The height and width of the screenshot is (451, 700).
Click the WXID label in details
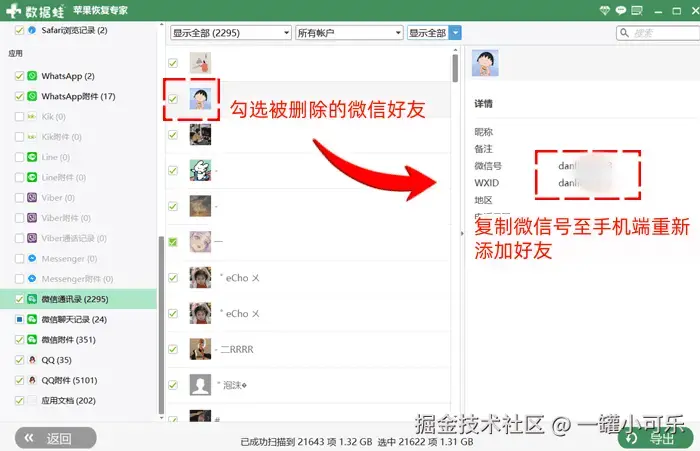click(x=487, y=183)
